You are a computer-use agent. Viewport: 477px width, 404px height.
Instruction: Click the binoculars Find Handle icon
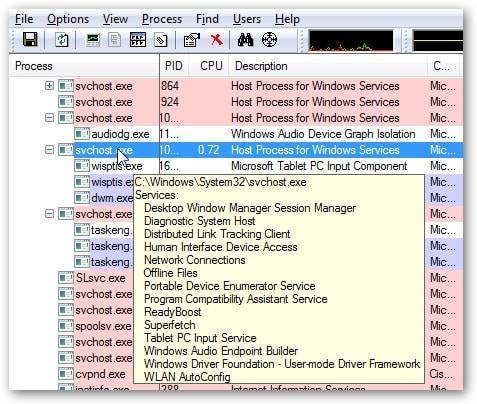tap(245, 40)
